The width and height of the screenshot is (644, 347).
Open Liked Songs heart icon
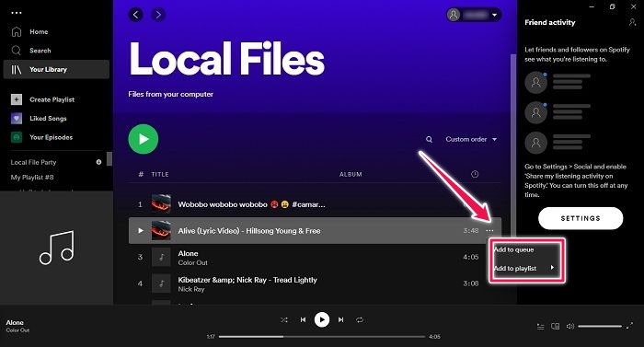[17, 119]
